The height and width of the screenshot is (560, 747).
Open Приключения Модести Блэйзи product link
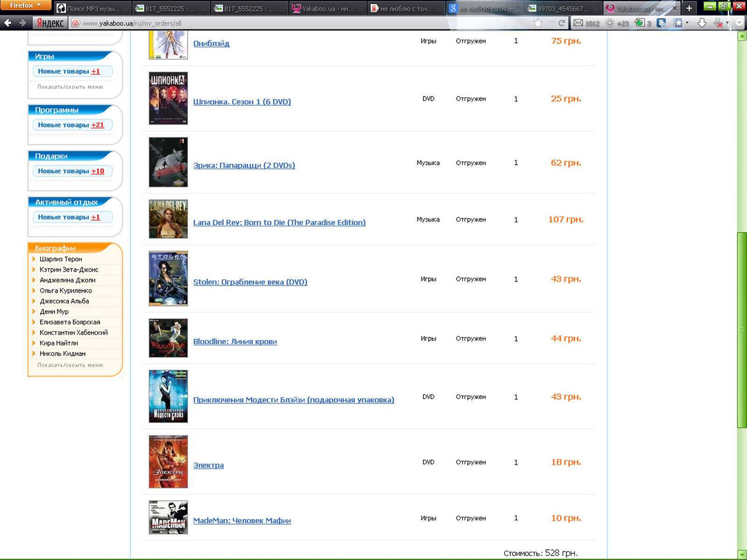[x=294, y=400]
